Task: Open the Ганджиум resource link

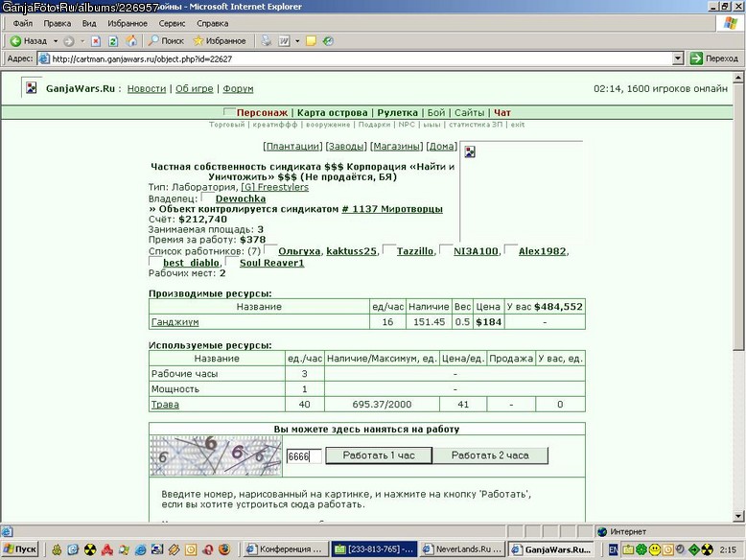Action: (175, 322)
